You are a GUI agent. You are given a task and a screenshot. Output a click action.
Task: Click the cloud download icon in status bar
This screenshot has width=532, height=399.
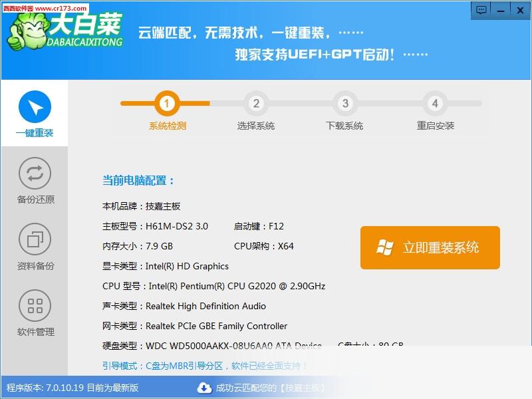point(204,388)
